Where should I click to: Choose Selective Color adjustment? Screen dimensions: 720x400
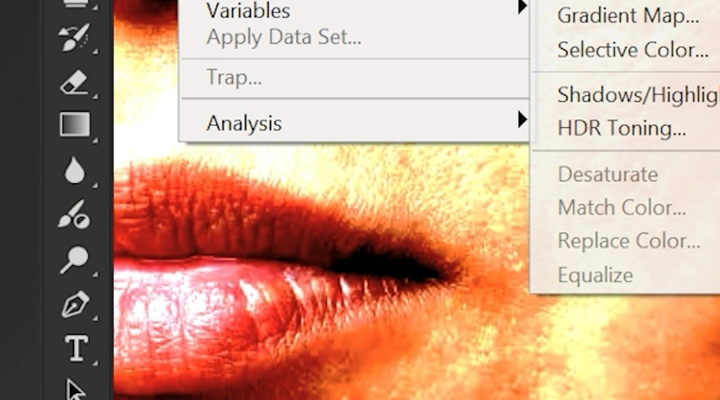[x=633, y=50]
